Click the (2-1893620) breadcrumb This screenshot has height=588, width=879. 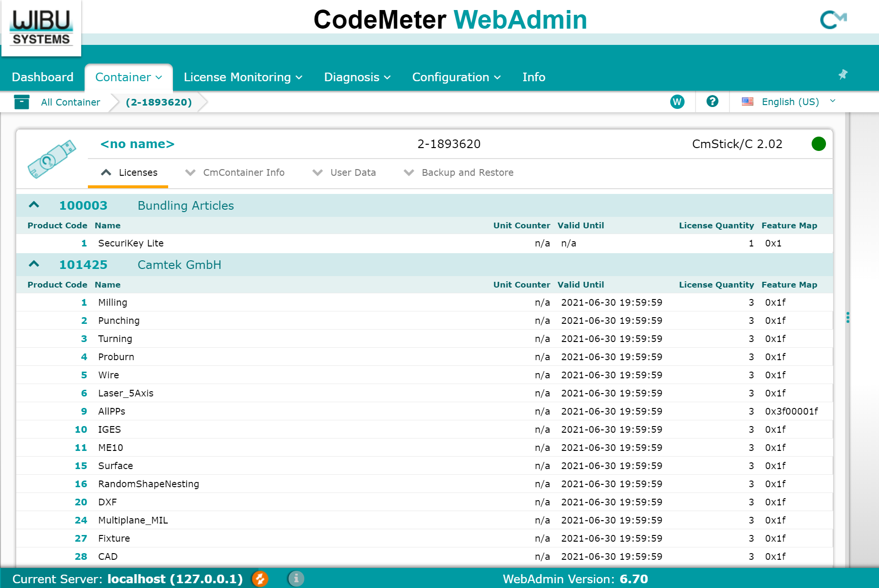(x=159, y=102)
